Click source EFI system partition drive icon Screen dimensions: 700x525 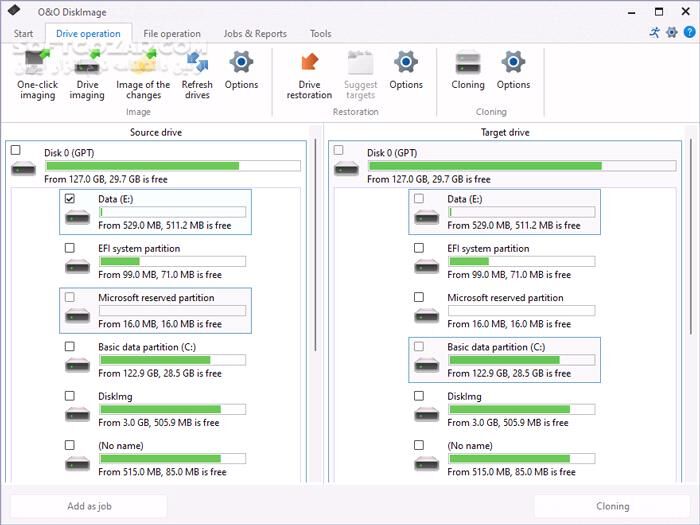(78, 267)
